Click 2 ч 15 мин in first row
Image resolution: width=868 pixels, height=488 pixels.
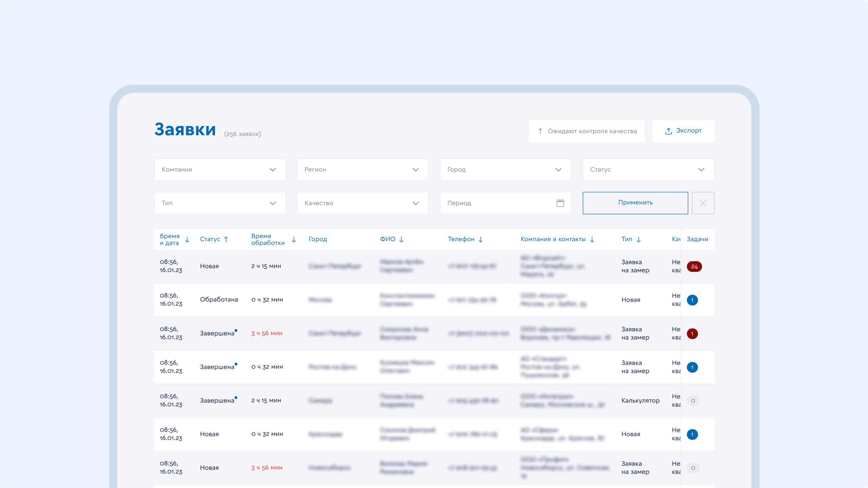click(x=266, y=266)
